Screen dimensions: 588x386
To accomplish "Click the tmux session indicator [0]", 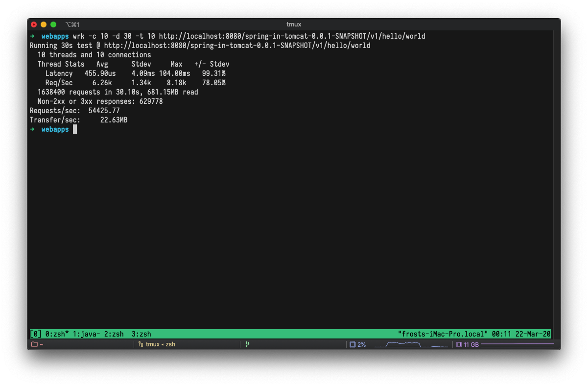I will click(36, 334).
